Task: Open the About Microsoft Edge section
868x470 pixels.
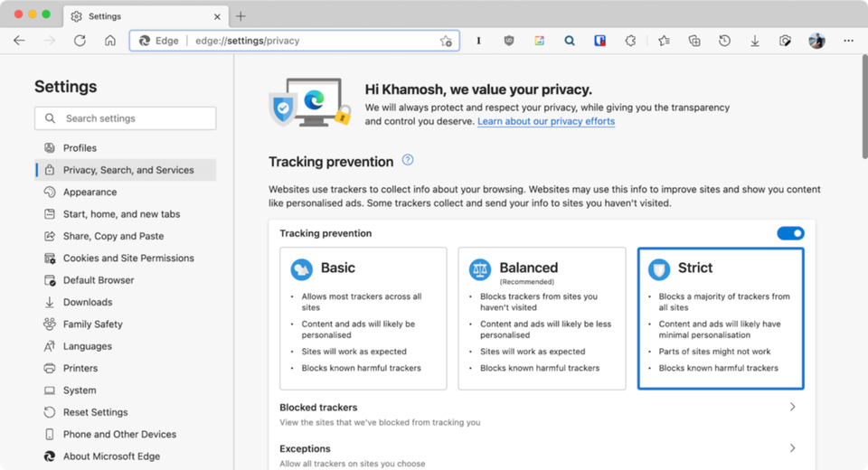Action: pos(126,456)
